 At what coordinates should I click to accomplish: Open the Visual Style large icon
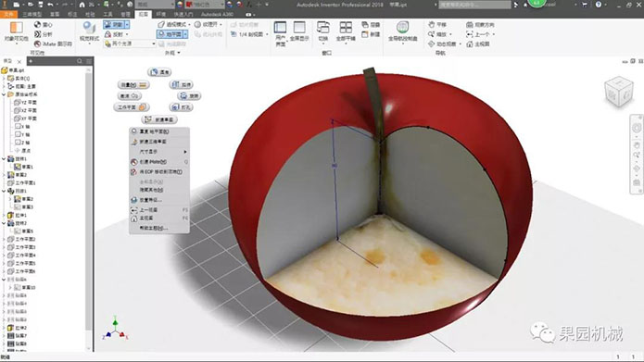click(89, 28)
